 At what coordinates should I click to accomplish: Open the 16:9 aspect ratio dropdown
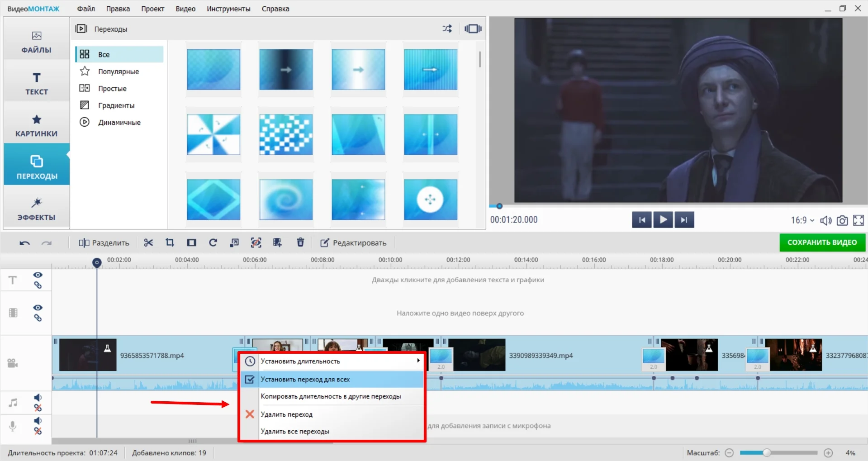pos(802,220)
